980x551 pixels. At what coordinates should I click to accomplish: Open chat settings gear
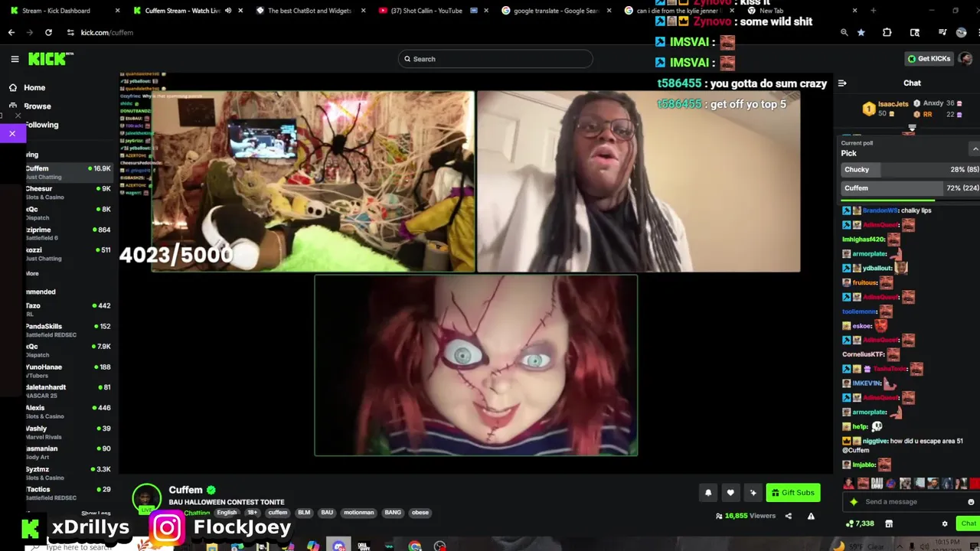tap(945, 524)
